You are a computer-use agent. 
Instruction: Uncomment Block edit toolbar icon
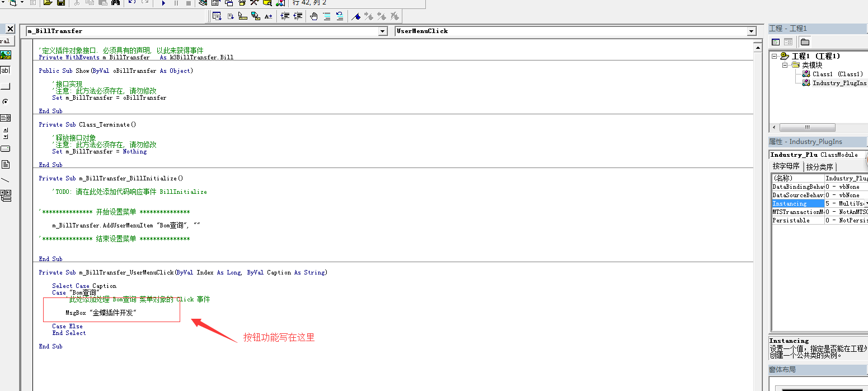pos(340,16)
